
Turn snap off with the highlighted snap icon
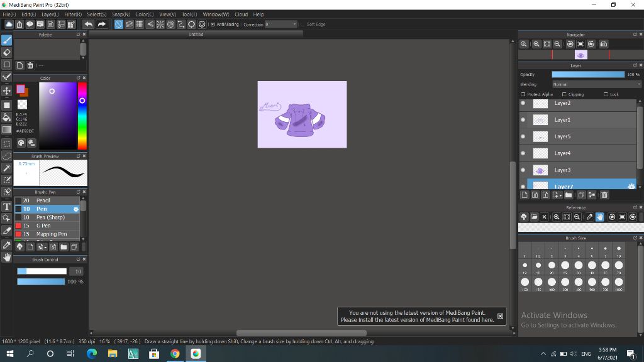click(118, 25)
